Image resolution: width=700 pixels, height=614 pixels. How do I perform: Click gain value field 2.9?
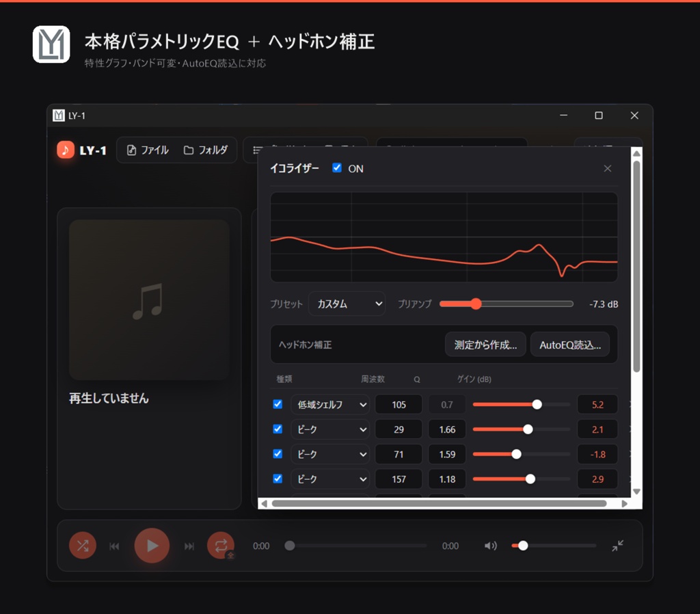tap(597, 479)
